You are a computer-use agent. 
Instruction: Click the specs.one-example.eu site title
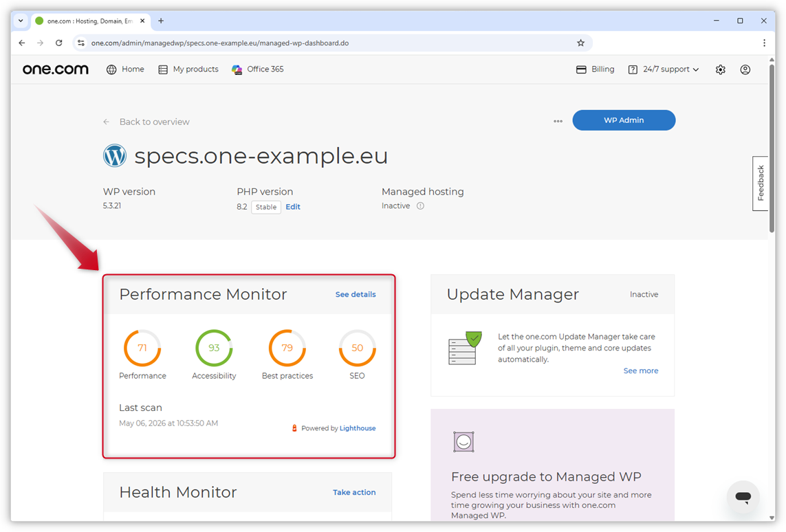tap(261, 156)
